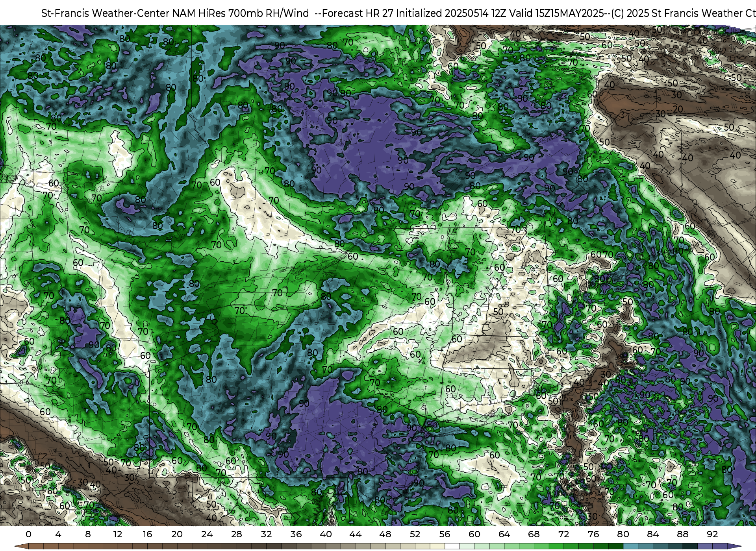Click the colorbar label 40

point(326,534)
